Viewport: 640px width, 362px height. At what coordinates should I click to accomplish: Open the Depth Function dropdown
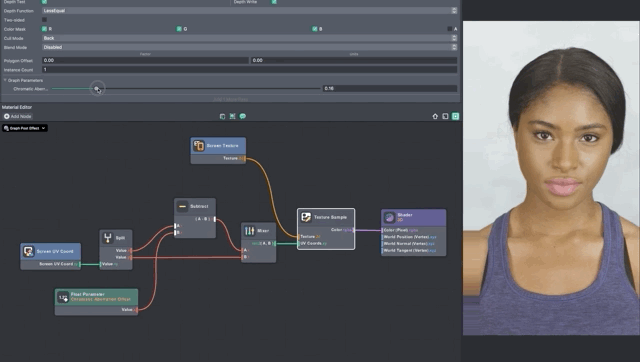pos(249,11)
